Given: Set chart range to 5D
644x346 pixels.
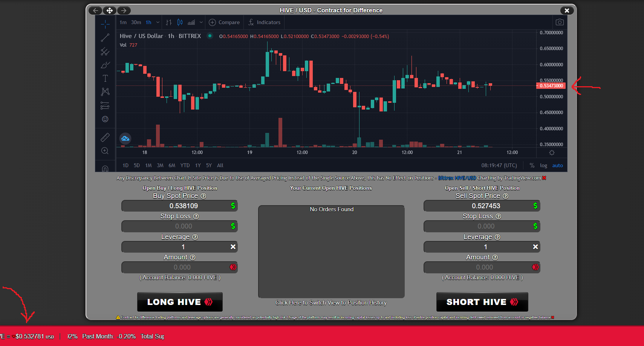Looking at the screenshot, I should pos(137,165).
